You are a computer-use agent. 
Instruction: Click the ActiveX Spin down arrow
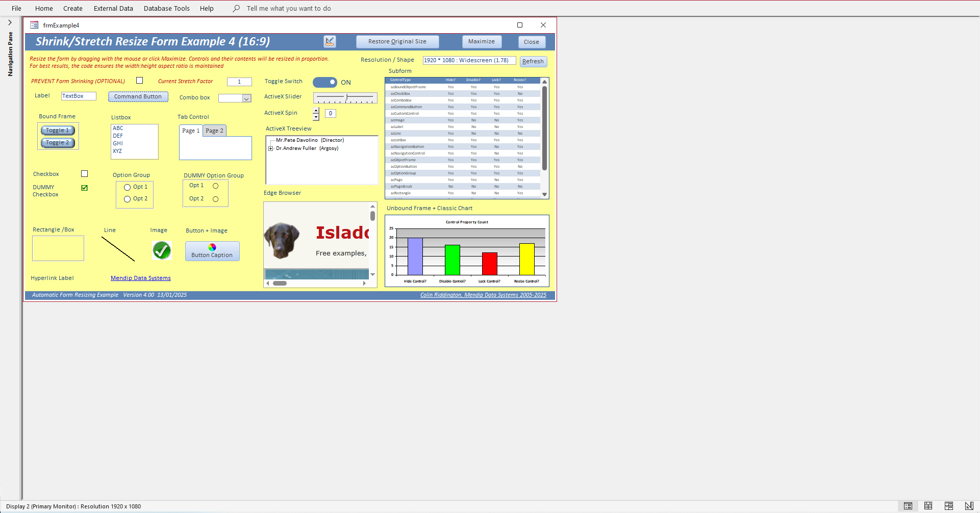pyautogui.click(x=316, y=117)
